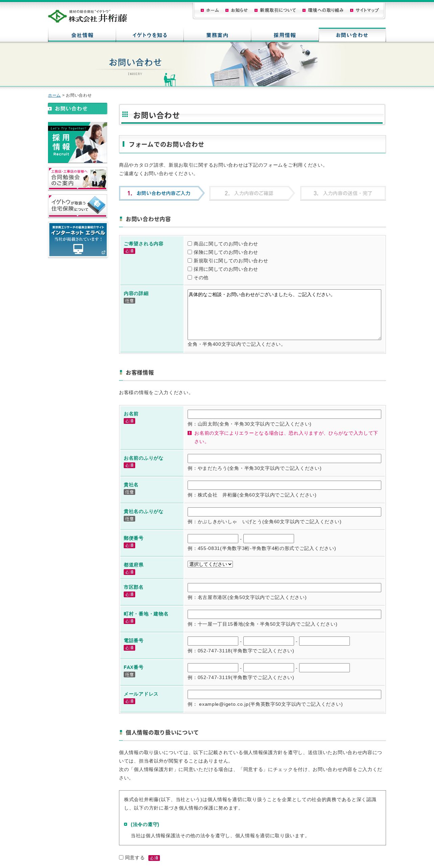Switch to the 採用情報 navigation tab
The width and height of the screenshot is (434, 868).
tap(285, 35)
